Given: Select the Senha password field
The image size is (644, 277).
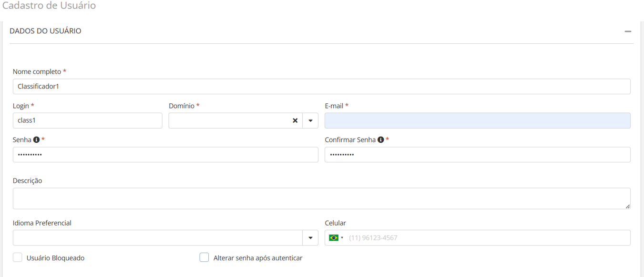Looking at the screenshot, I should click(x=165, y=155).
